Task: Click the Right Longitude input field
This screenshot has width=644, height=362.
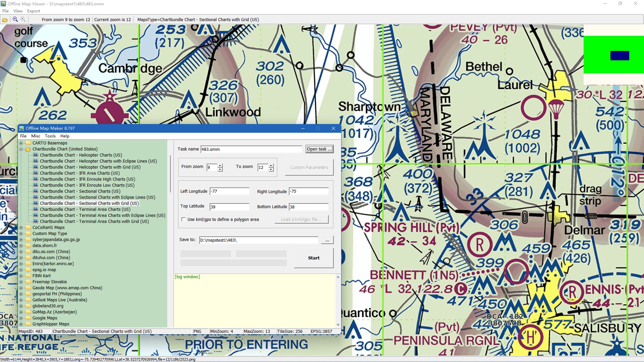Action: [309, 191]
